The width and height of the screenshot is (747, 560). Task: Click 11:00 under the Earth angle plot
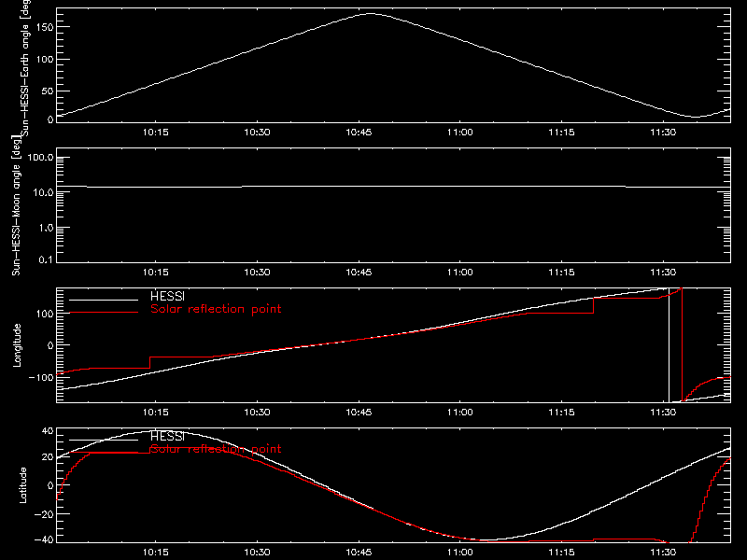pos(460,133)
